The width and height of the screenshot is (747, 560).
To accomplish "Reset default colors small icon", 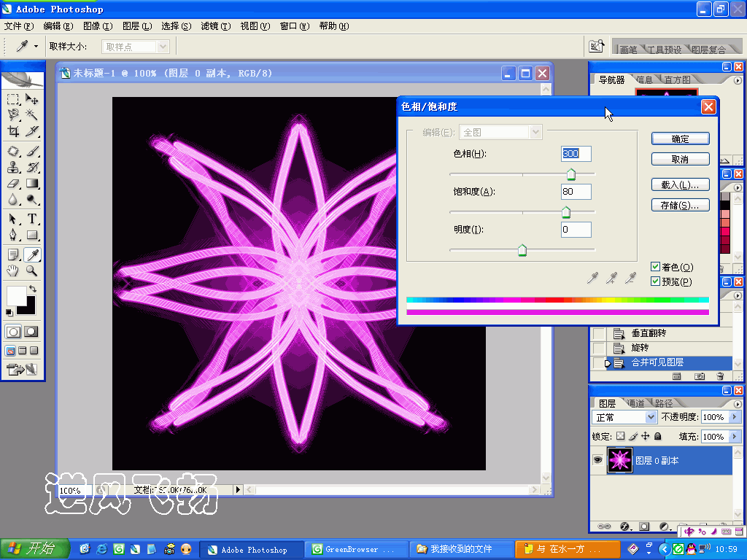I will [x=9, y=312].
